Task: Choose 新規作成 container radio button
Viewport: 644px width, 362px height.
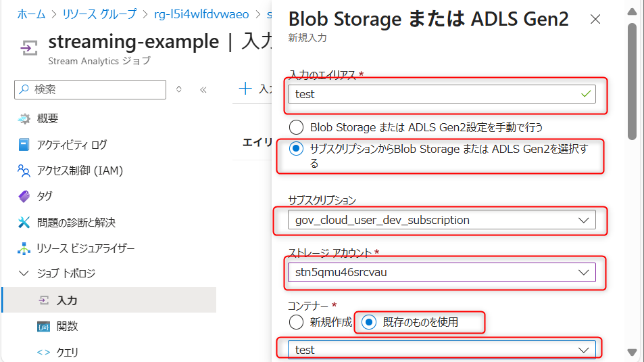Action: [296, 322]
